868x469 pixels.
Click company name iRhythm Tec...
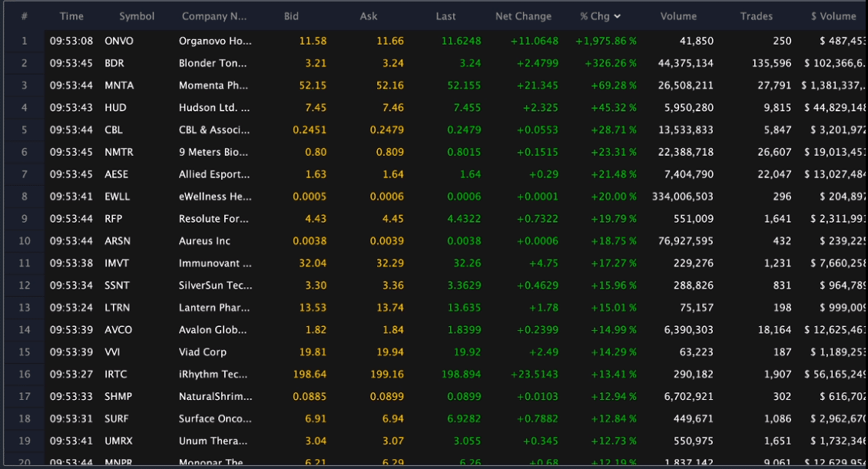click(x=213, y=374)
